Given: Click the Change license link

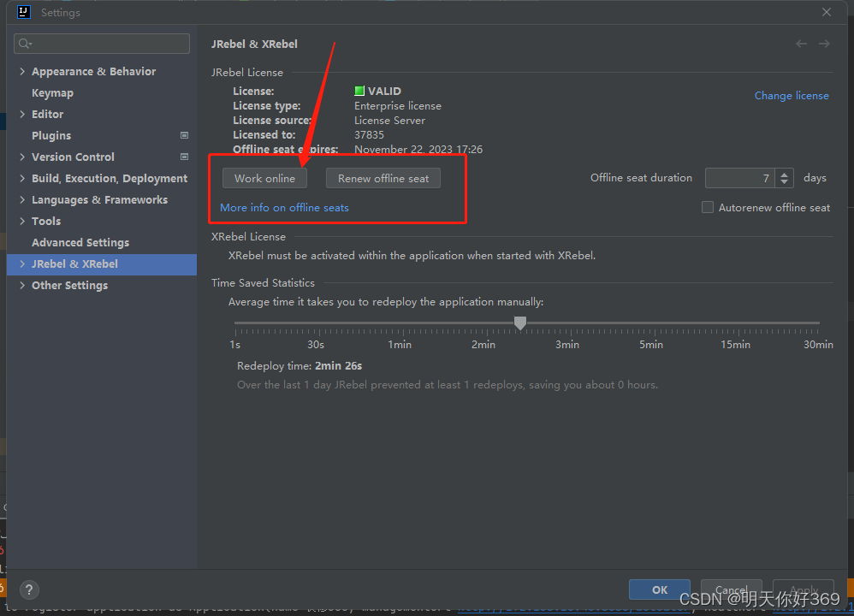Looking at the screenshot, I should [792, 95].
